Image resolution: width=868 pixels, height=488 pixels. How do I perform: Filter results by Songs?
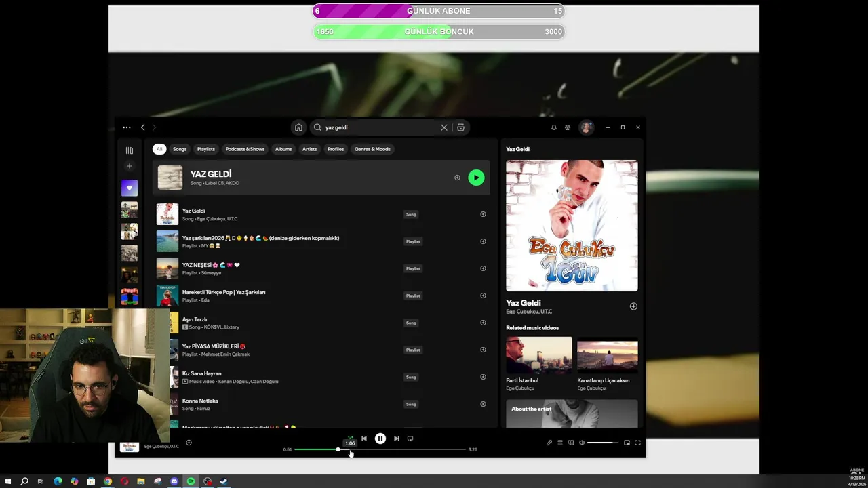(x=180, y=149)
